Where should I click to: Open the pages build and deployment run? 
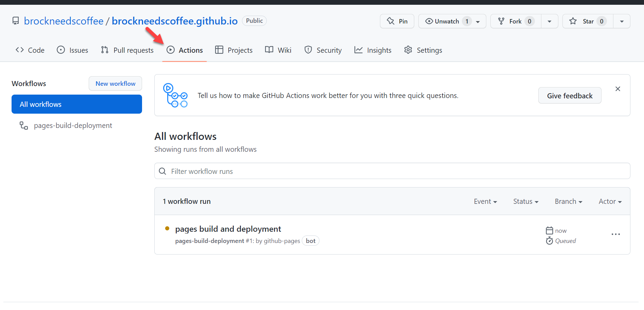point(228,229)
